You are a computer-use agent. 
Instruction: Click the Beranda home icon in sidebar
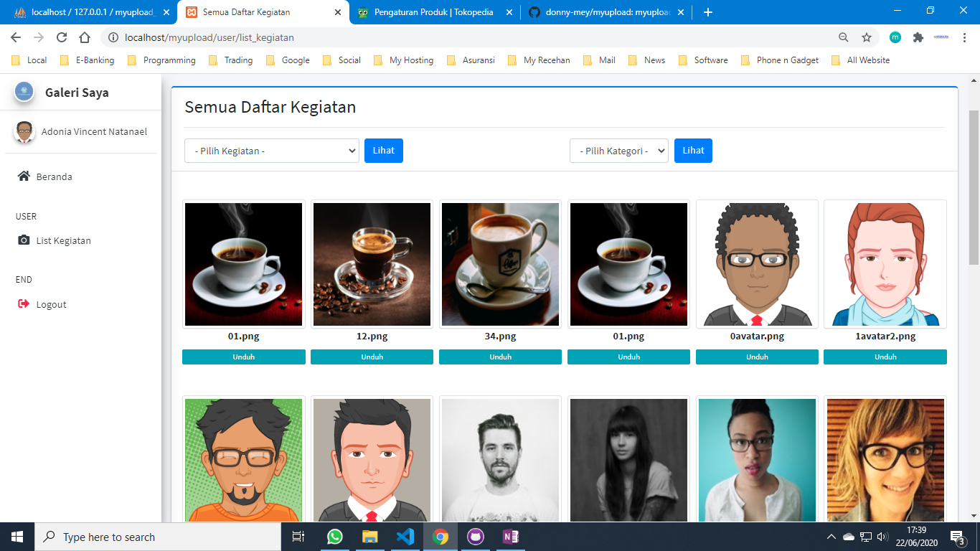tap(24, 176)
